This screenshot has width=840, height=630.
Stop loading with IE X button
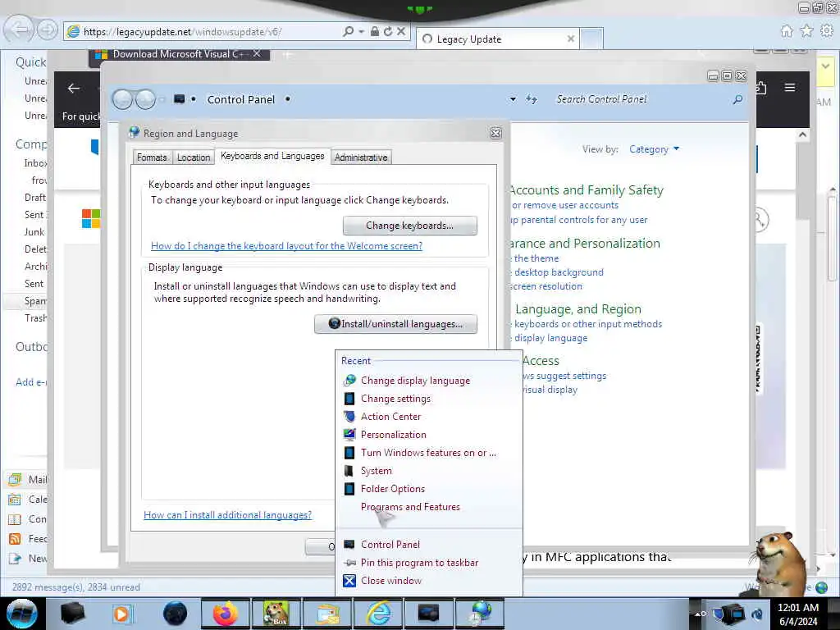coord(400,32)
